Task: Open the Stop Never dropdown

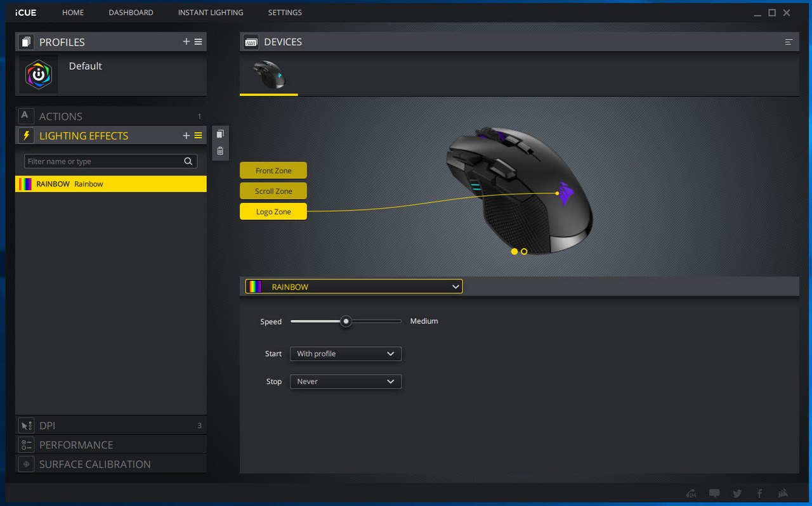Action: [346, 382]
